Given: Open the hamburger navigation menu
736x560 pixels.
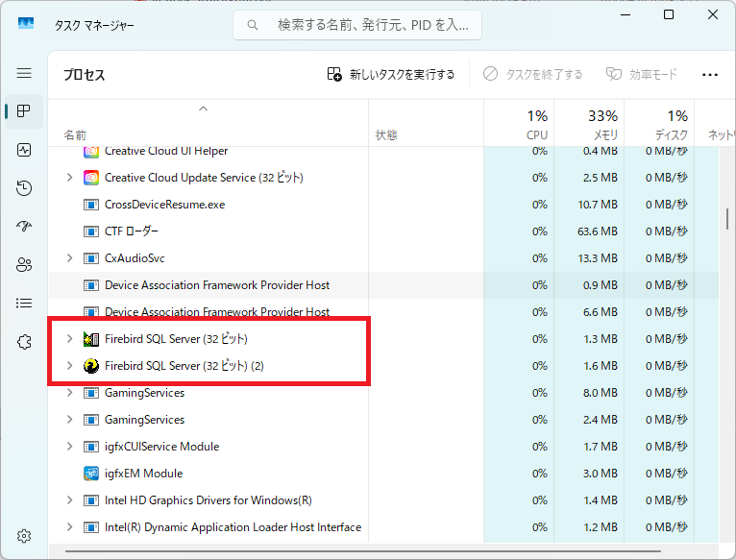Looking at the screenshot, I should [24, 74].
